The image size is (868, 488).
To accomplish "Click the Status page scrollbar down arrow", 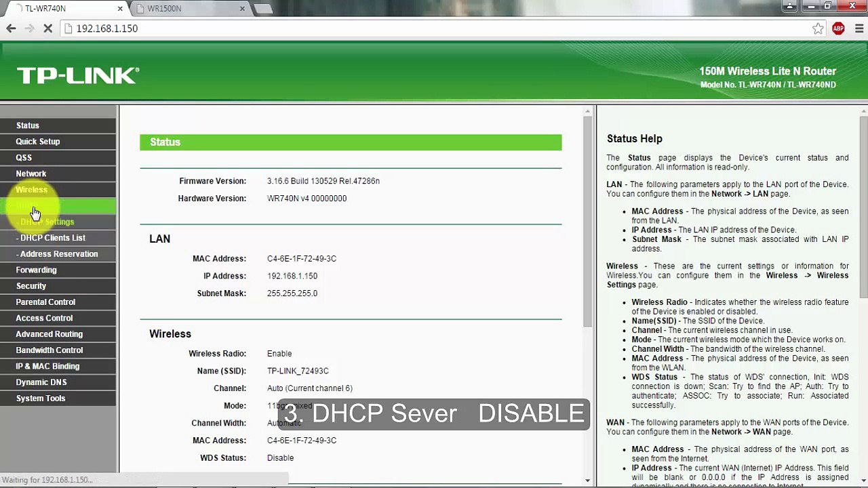I will (587, 481).
